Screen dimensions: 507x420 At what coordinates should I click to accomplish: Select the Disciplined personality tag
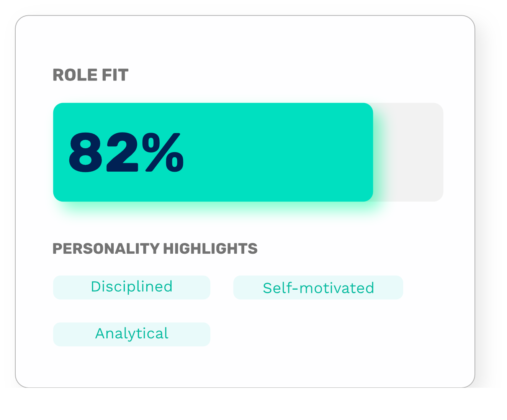131,287
